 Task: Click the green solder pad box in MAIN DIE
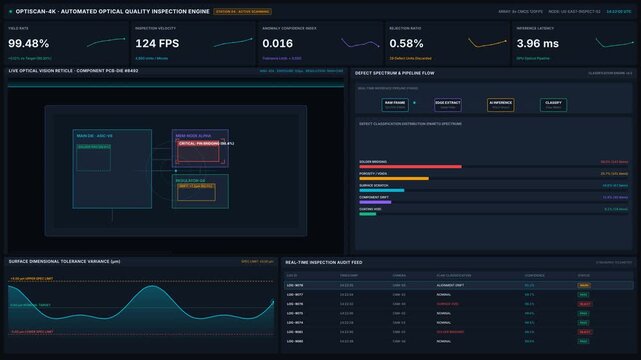point(94,158)
